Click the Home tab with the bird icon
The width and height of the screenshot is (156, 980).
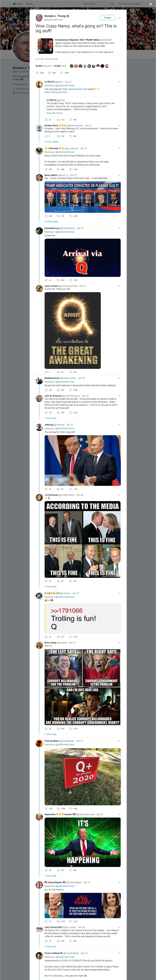(18, 4)
